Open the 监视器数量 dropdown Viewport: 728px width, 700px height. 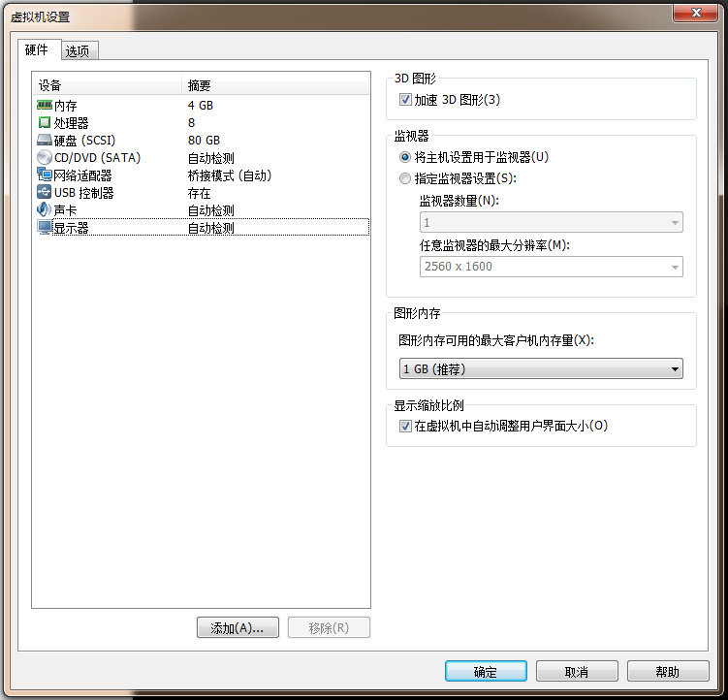[552, 222]
